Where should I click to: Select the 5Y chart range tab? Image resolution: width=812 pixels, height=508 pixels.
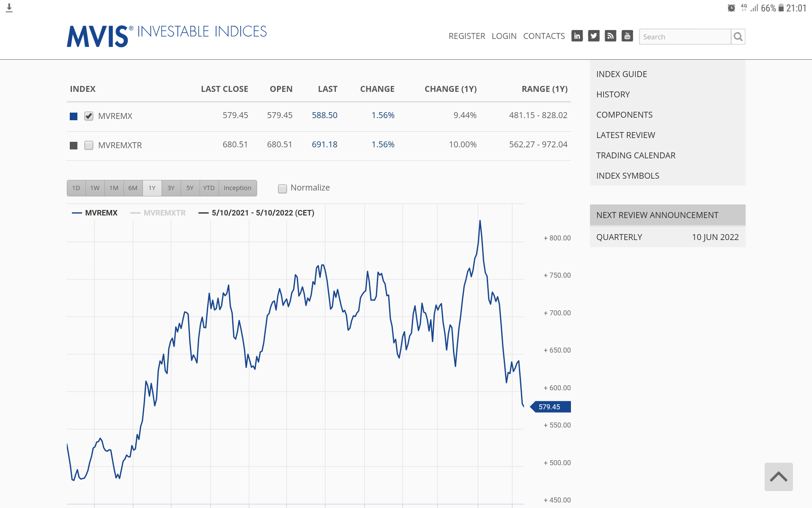click(190, 188)
